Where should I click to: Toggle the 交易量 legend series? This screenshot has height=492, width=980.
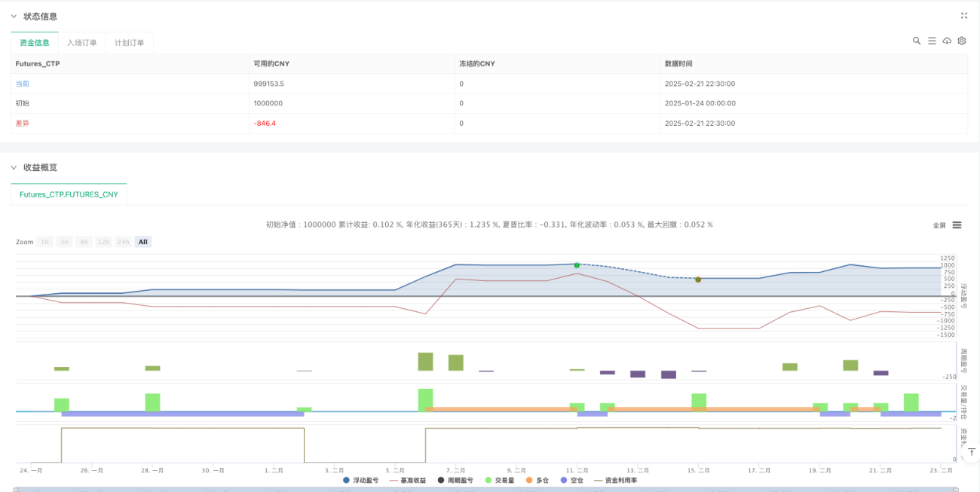[500, 480]
